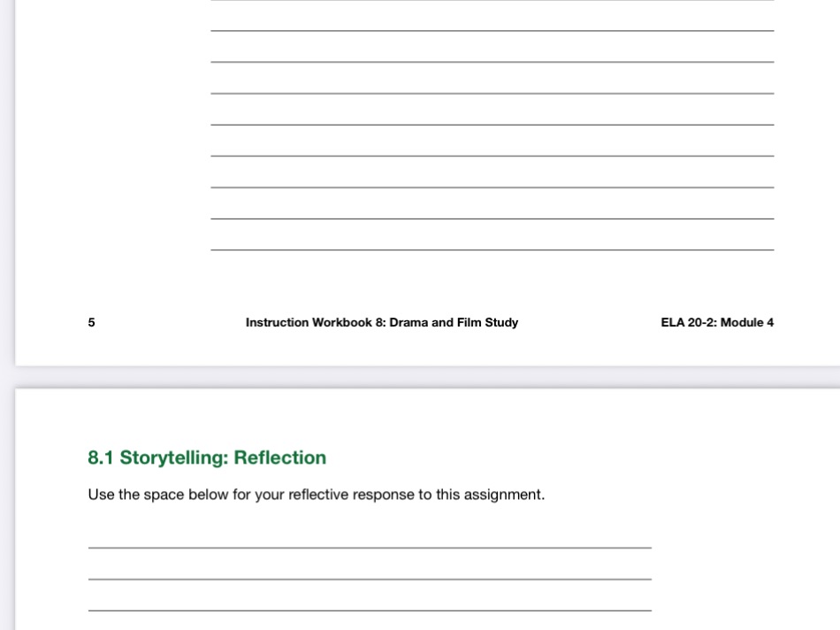Click the instruction sentence about reflective response
The width and height of the screenshot is (840, 630).
(x=316, y=495)
